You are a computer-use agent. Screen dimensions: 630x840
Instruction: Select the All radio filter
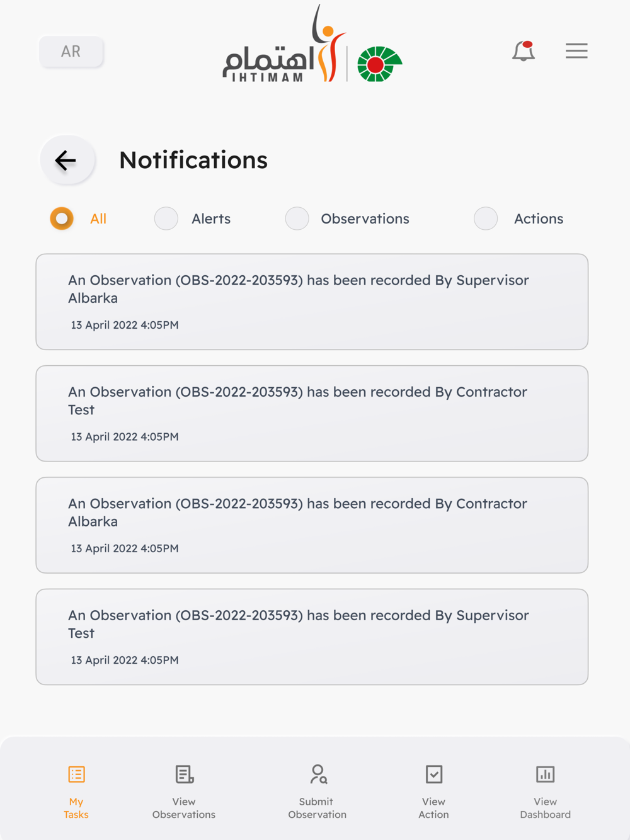(x=62, y=219)
